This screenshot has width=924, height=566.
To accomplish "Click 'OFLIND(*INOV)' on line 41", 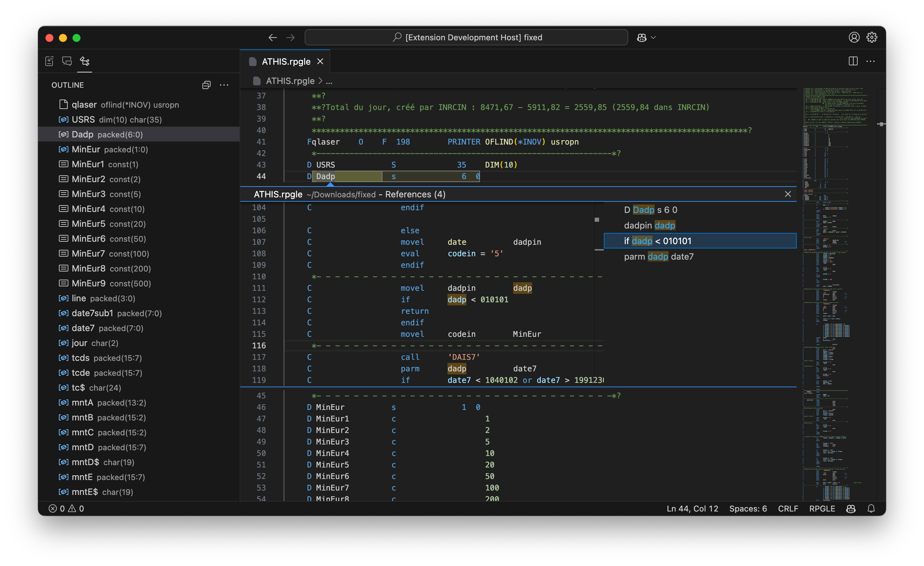I will 515,142.
